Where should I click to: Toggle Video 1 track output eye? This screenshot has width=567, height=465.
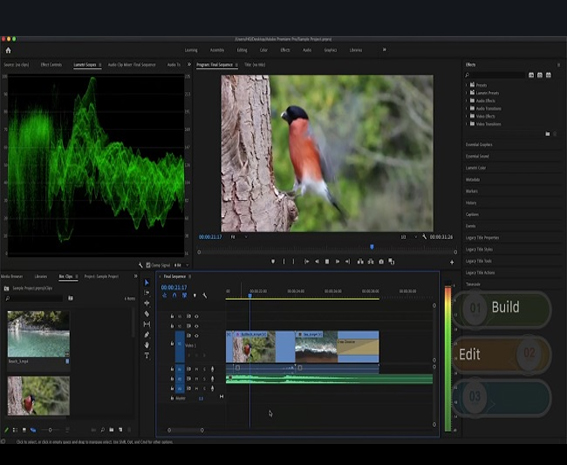click(196, 336)
